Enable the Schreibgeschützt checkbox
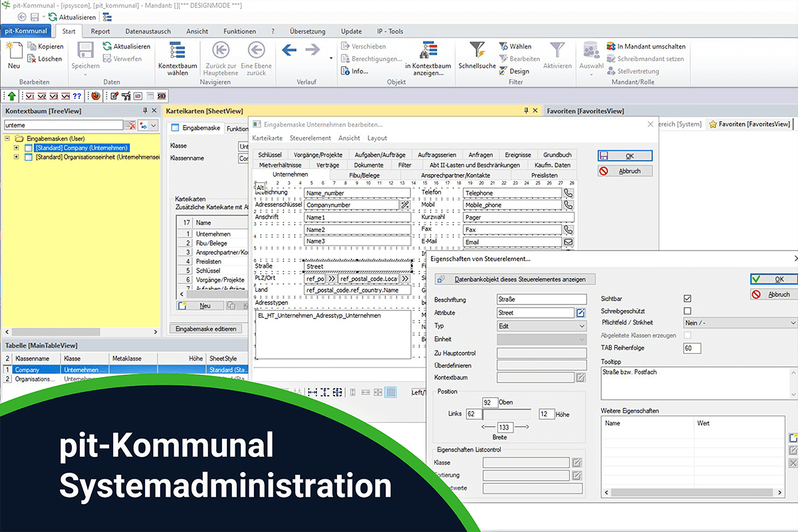 click(x=688, y=311)
